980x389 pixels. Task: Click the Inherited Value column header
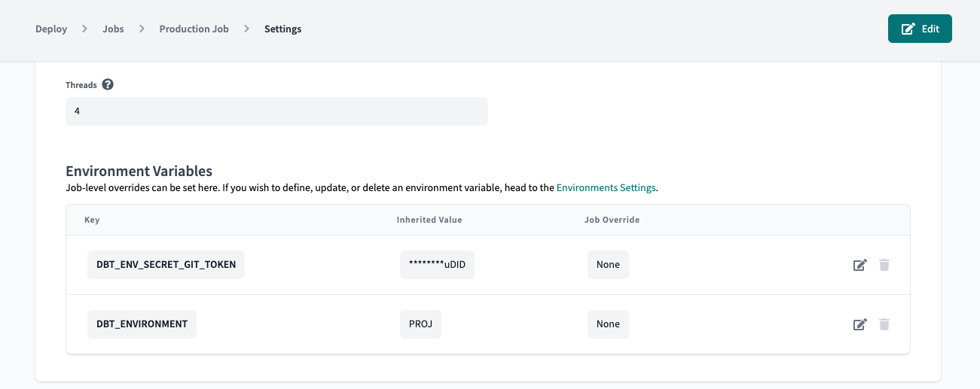[429, 220]
